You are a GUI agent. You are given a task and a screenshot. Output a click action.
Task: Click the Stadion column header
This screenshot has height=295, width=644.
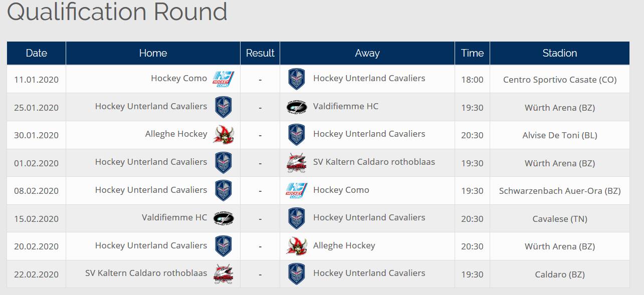click(560, 53)
